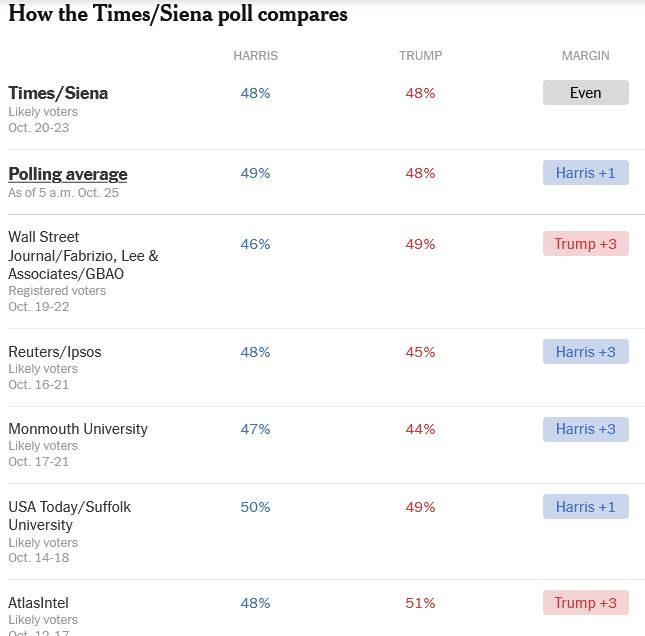Click Harris +3 badge in Monmouth University row

click(585, 429)
